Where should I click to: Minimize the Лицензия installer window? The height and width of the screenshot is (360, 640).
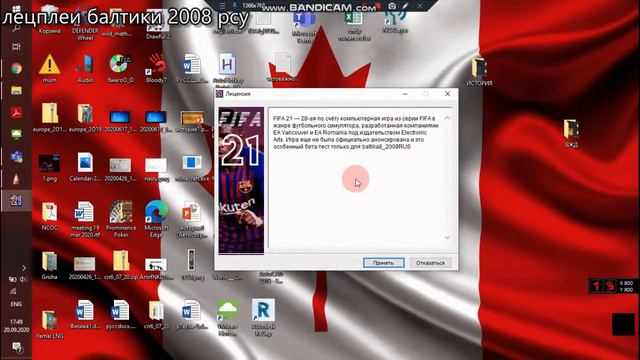pos(405,94)
